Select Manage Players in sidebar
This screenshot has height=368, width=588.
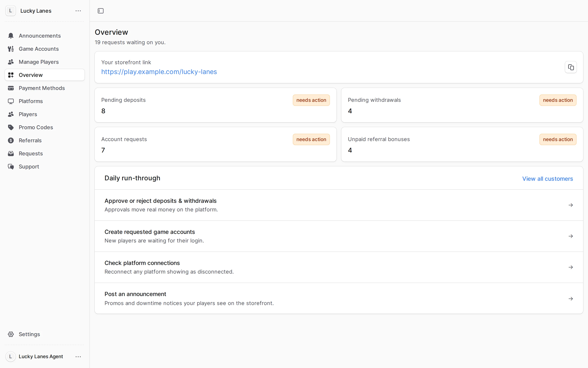(x=45, y=62)
